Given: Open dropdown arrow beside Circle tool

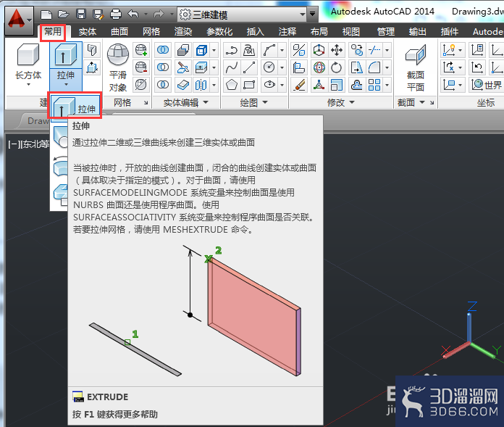Looking at the screenshot, I should tap(282, 67).
